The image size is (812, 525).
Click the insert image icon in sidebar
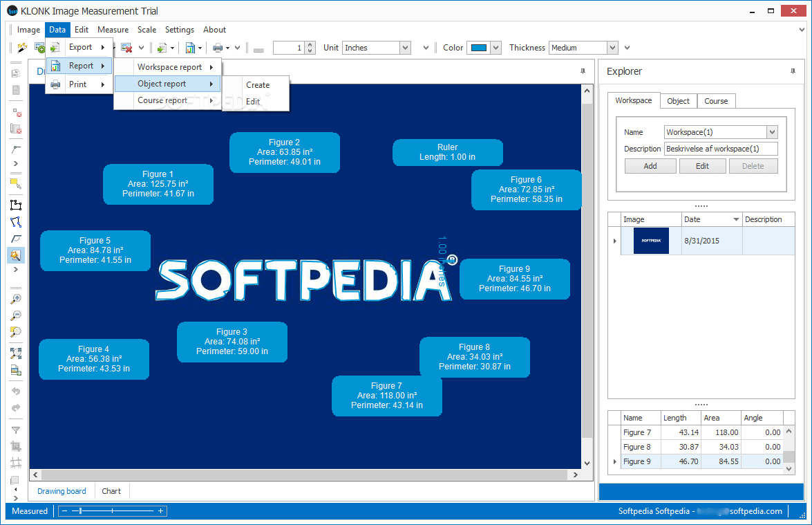point(16,370)
